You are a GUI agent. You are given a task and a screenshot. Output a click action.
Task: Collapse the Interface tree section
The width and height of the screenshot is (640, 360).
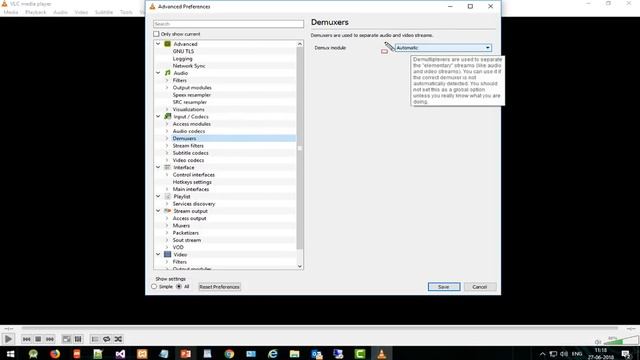coord(158,167)
